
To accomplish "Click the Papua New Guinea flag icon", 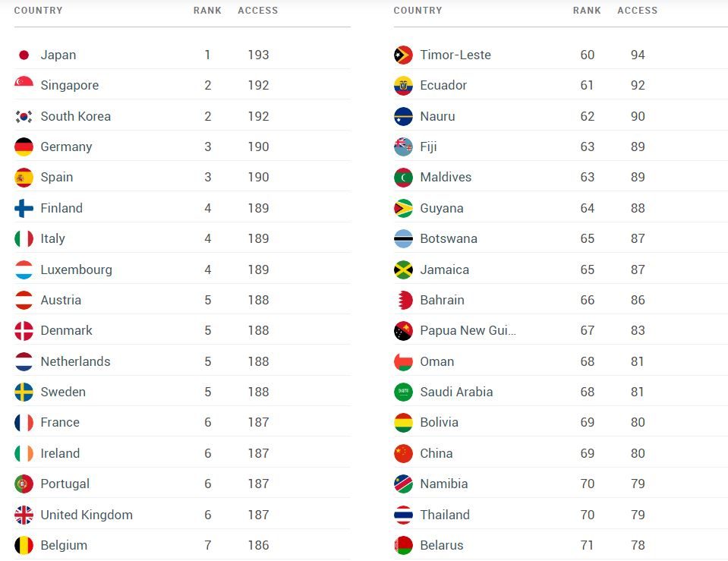I will [x=403, y=331].
